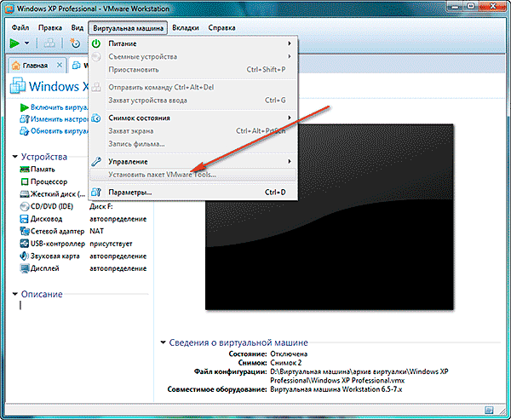The height and width of the screenshot is (420, 511).
Task: Select the Сетевой адаптер device row
Action: click(83, 231)
